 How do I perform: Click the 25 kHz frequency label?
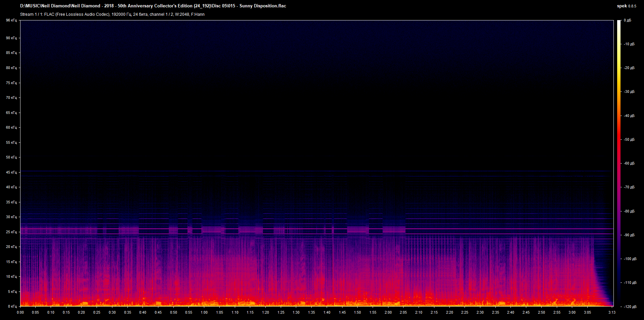pyautogui.click(x=11, y=231)
